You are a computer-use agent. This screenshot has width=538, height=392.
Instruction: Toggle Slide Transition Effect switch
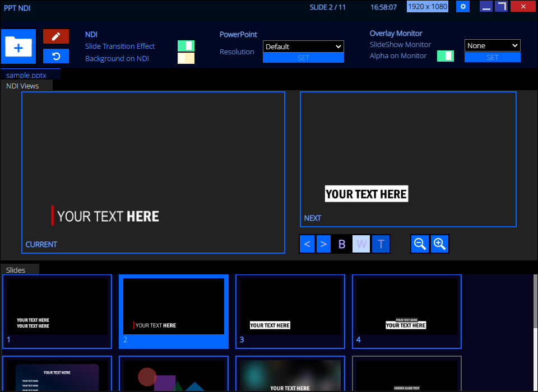[x=186, y=46]
